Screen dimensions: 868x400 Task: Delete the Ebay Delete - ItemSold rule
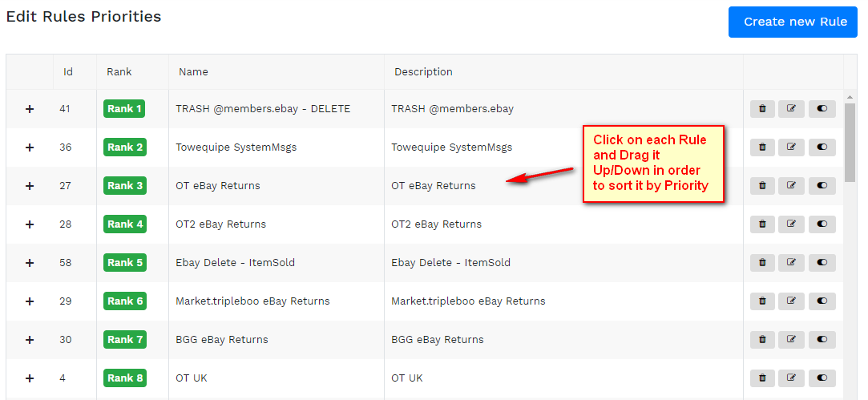[762, 263]
